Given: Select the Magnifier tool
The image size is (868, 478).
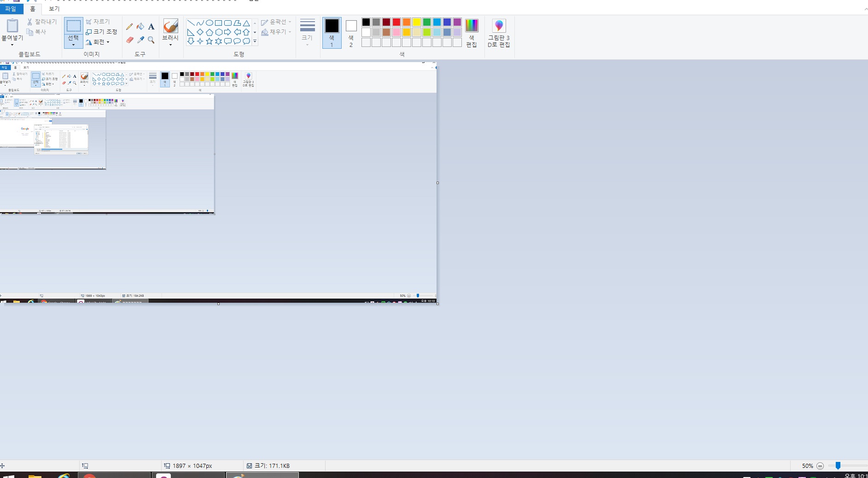Looking at the screenshot, I should coord(151,40).
